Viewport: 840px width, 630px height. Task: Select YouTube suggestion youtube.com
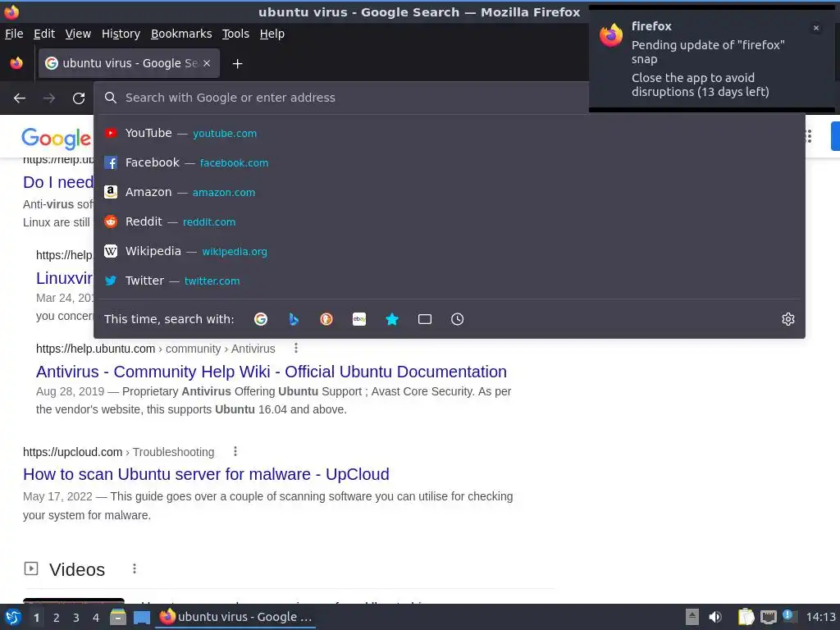(x=449, y=133)
